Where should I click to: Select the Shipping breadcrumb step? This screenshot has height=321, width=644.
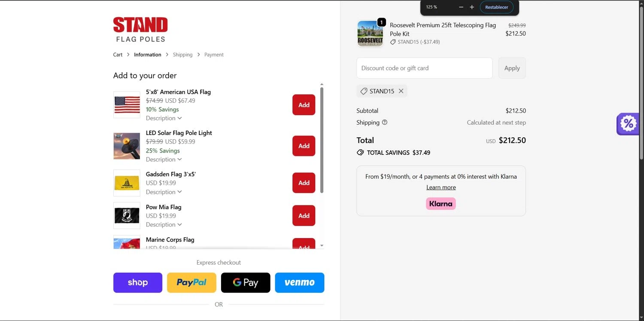182,55
